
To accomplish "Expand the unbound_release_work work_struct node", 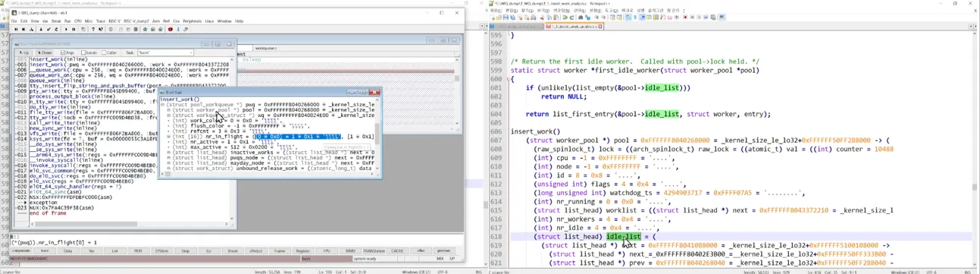I will tap(169, 168).
